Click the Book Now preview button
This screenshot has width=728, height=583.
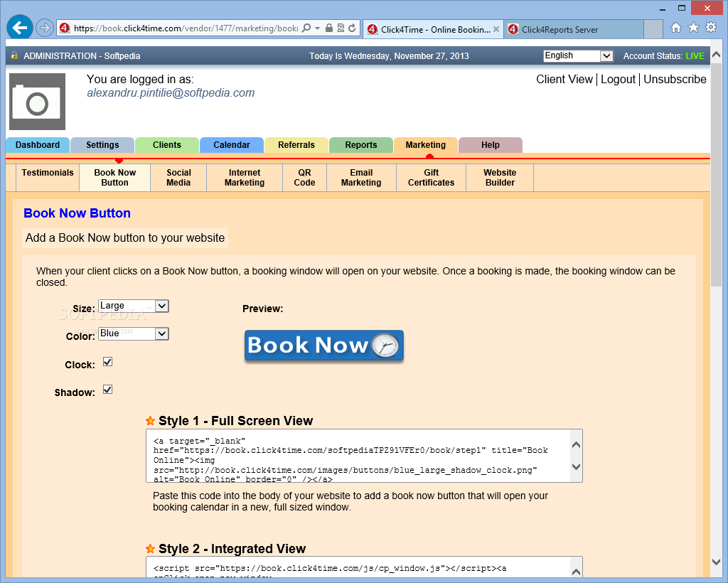[x=324, y=346]
